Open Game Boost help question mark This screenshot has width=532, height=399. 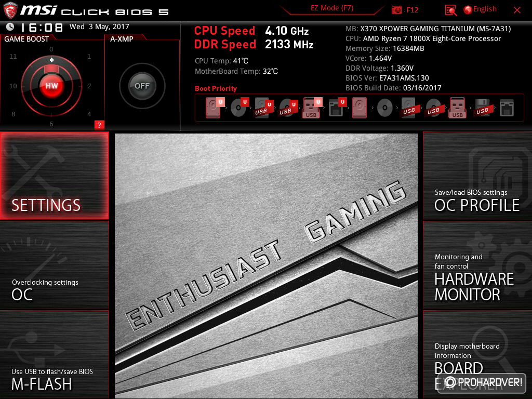coord(99,125)
